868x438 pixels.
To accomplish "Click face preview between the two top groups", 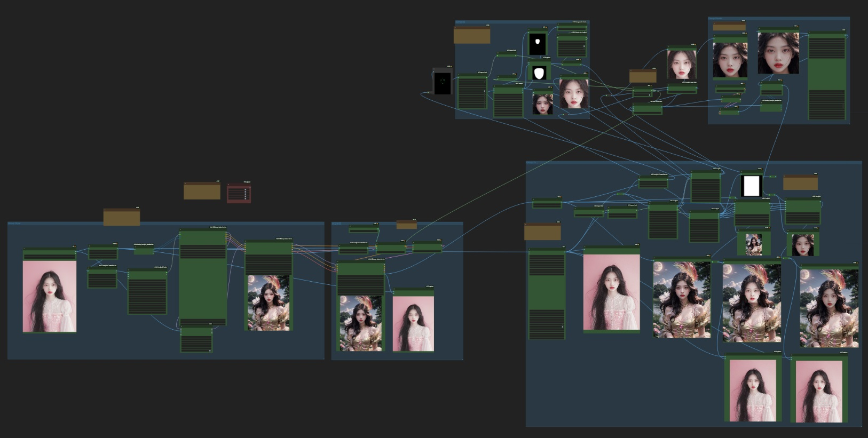I will pyautogui.click(x=682, y=65).
